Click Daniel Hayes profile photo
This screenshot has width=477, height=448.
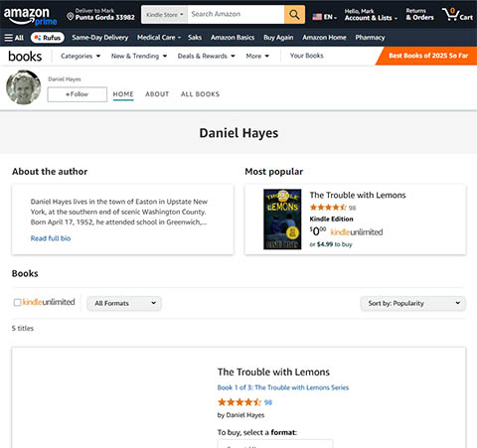point(24,87)
